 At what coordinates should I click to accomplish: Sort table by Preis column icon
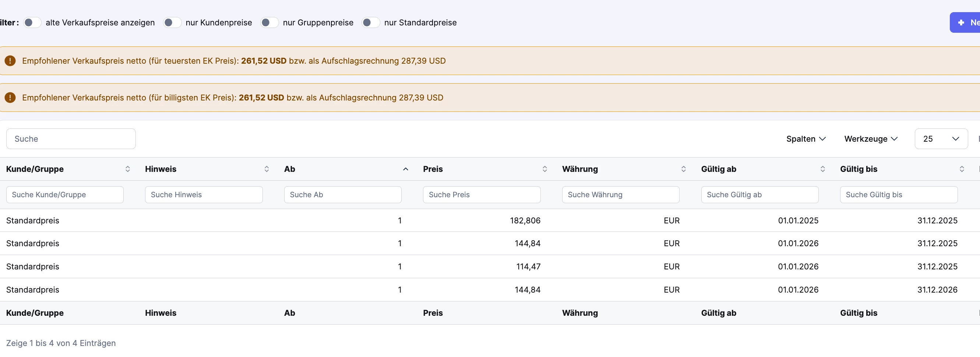pos(545,169)
